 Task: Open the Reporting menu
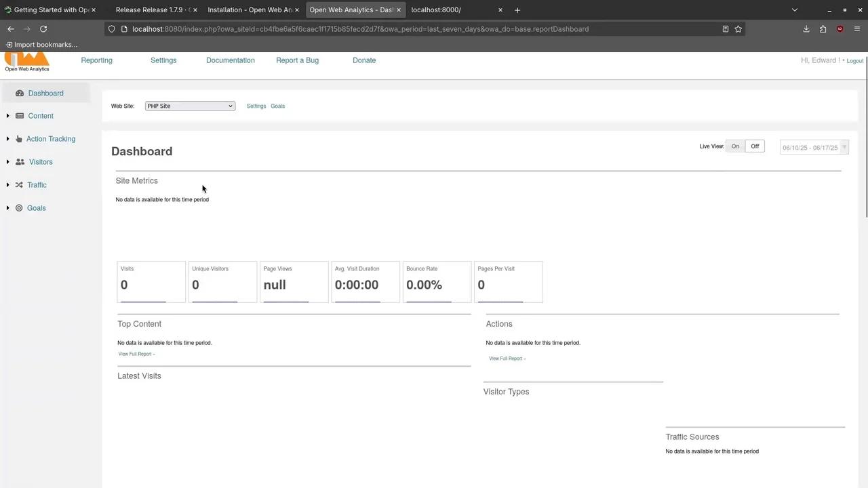(x=96, y=60)
